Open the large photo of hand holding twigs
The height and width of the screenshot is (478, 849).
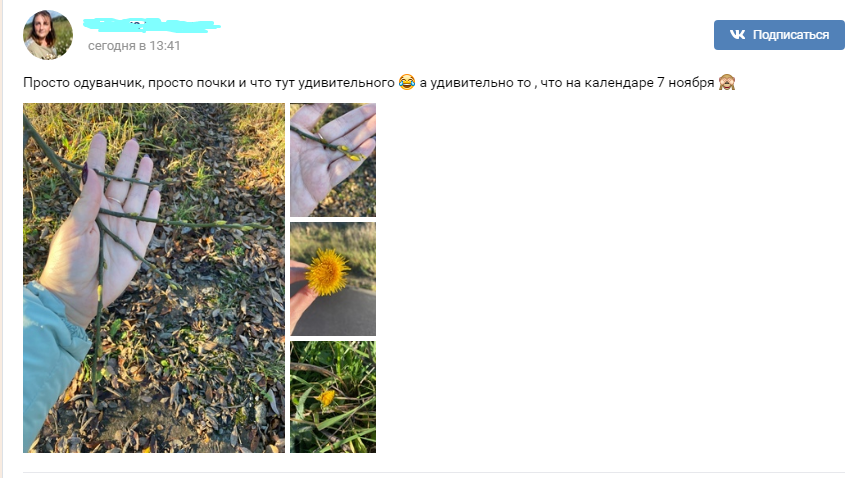coord(154,278)
